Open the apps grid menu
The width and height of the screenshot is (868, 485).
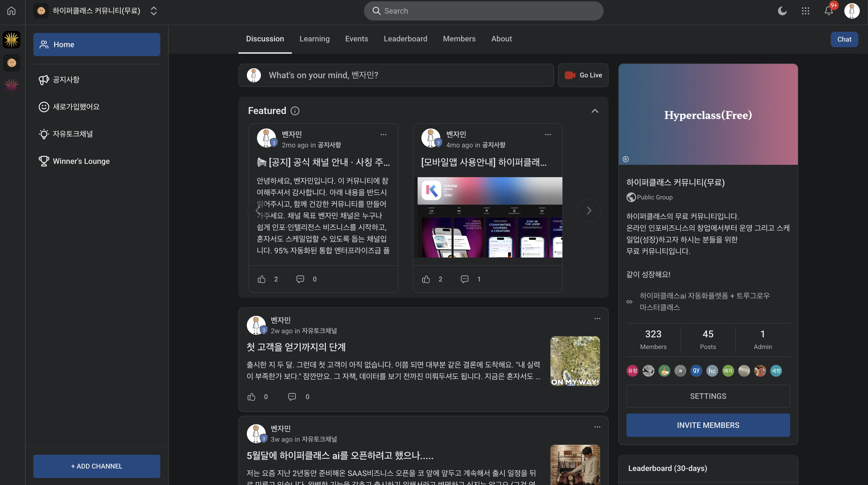(x=805, y=11)
